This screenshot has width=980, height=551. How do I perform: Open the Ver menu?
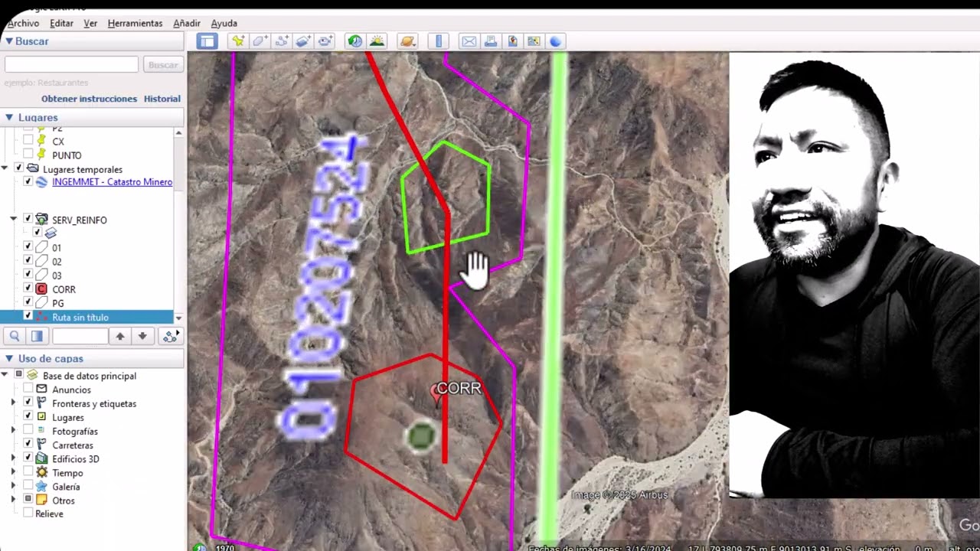pos(90,23)
